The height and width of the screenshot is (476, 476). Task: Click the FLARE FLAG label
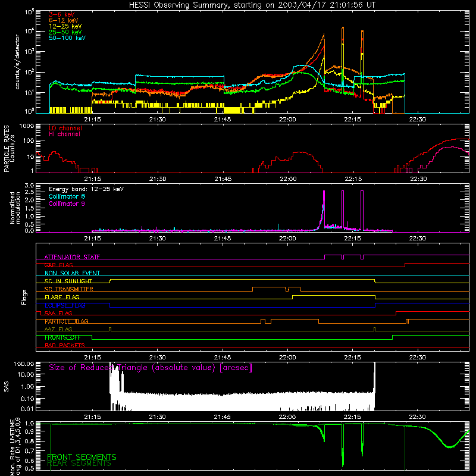[62, 297]
